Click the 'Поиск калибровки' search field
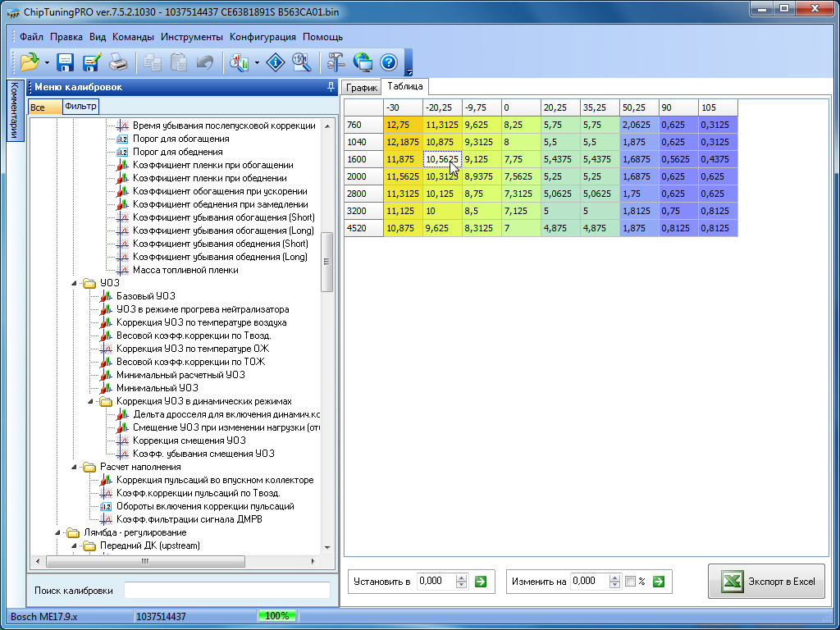 point(226,591)
